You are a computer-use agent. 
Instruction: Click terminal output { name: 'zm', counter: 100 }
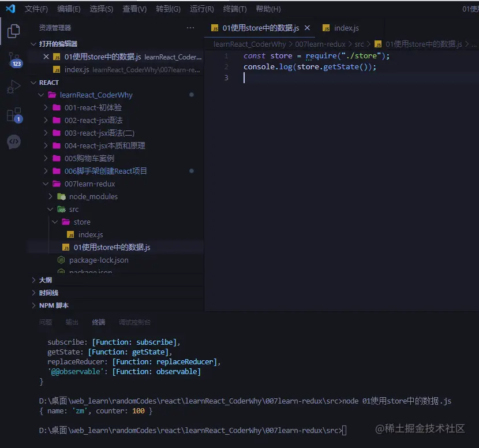(x=96, y=410)
